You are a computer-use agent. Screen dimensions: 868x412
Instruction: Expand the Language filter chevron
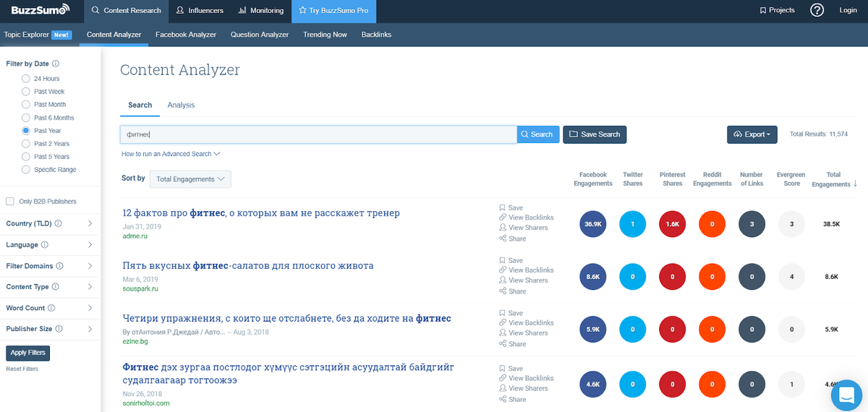(90, 245)
